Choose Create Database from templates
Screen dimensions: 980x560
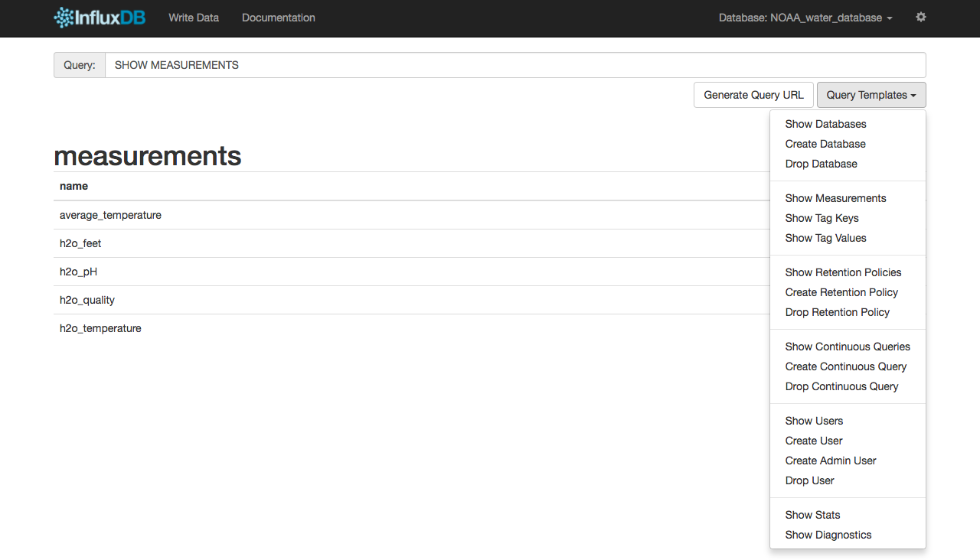point(825,144)
